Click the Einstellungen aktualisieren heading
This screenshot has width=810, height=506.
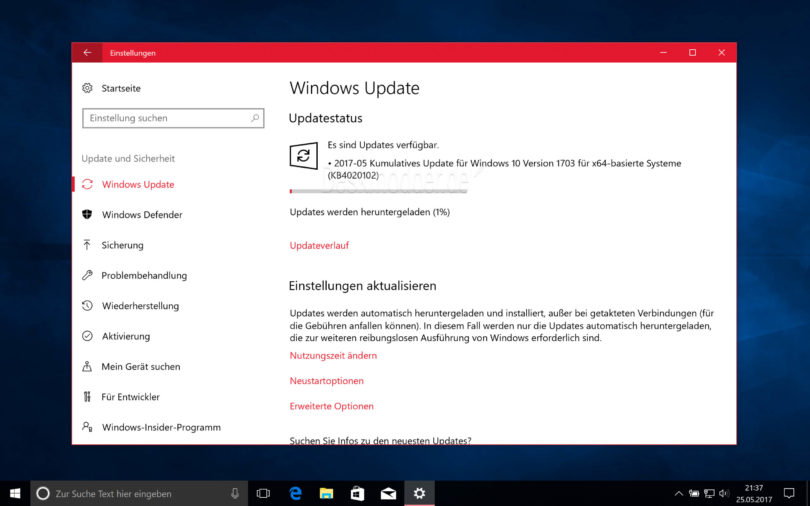click(x=363, y=286)
